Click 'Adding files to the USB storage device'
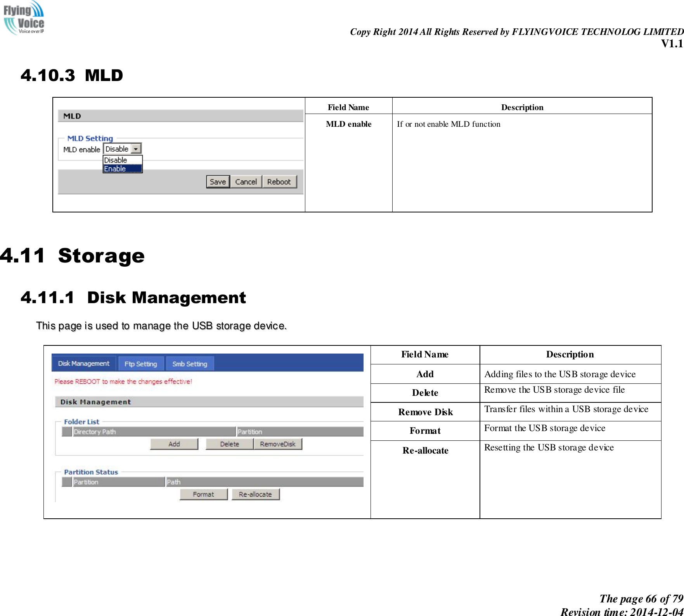 click(x=560, y=374)
